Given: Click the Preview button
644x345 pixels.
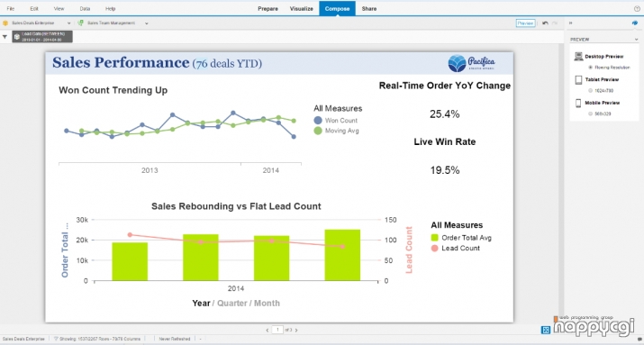Looking at the screenshot, I should (525, 23).
